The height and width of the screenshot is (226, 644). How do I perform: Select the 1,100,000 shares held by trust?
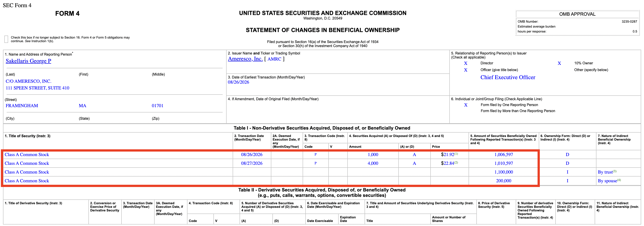tap(504, 172)
